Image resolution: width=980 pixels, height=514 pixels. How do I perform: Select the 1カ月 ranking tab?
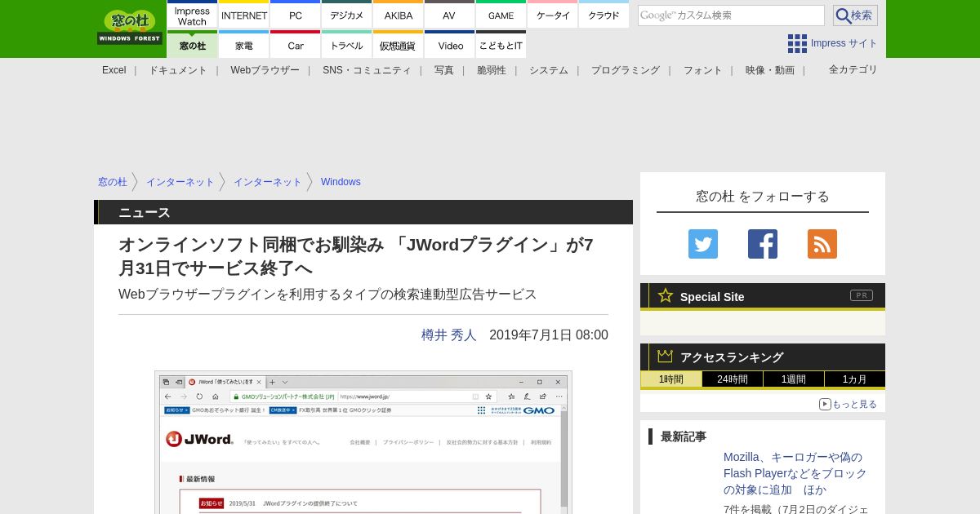[x=854, y=379]
